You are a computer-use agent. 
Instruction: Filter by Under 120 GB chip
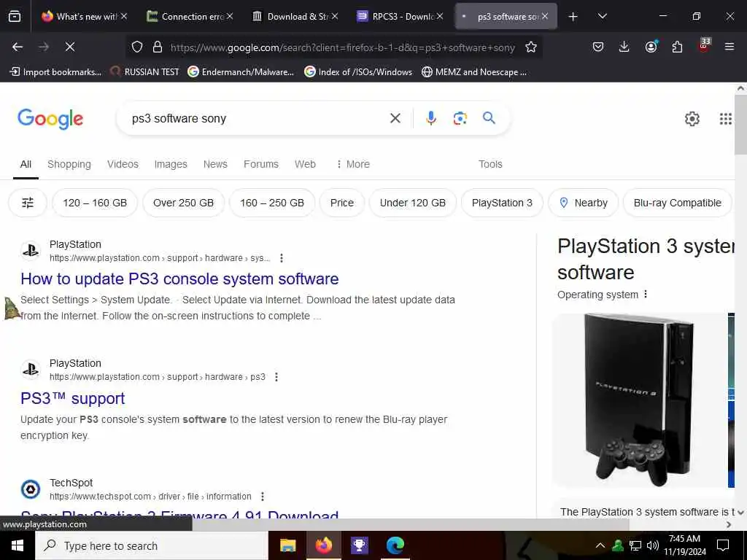coord(413,203)
